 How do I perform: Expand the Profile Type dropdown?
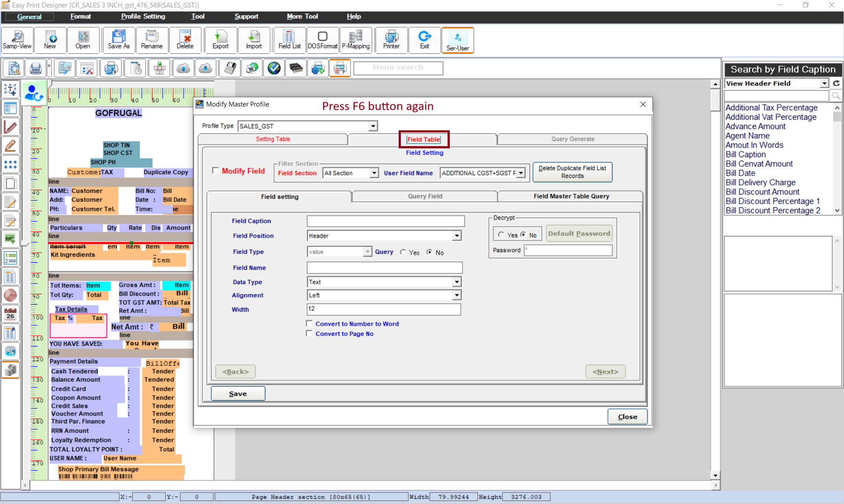tap(373, 126)
